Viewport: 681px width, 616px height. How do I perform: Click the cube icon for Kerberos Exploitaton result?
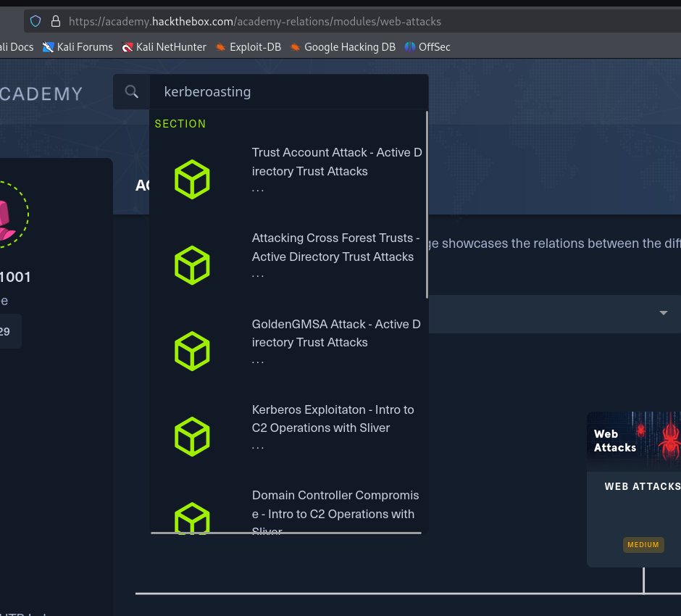[x=192, y=436]
